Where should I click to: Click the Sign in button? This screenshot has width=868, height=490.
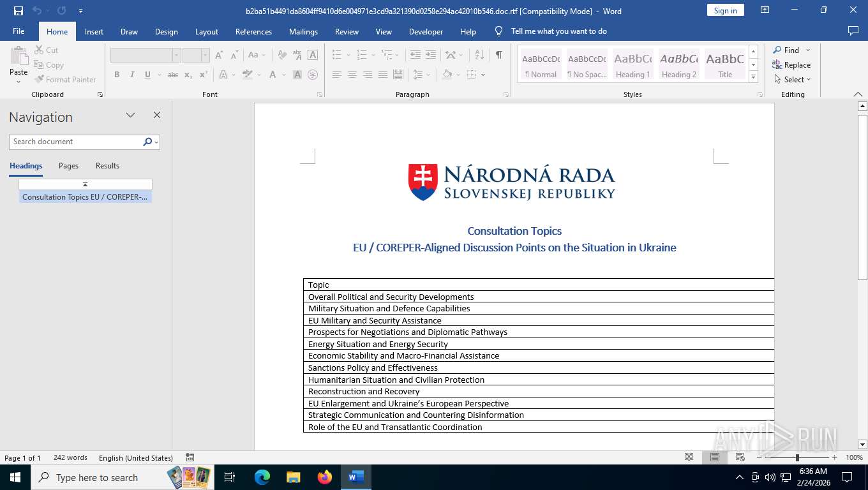[x=725, y=10]
